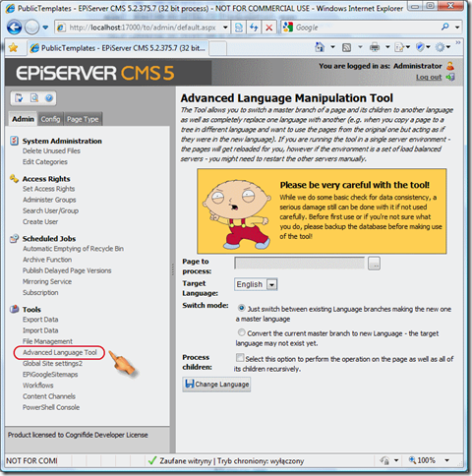The image size is (472, 476).
Task: Click the browser Forward arrow button
Action: (32, 28)
